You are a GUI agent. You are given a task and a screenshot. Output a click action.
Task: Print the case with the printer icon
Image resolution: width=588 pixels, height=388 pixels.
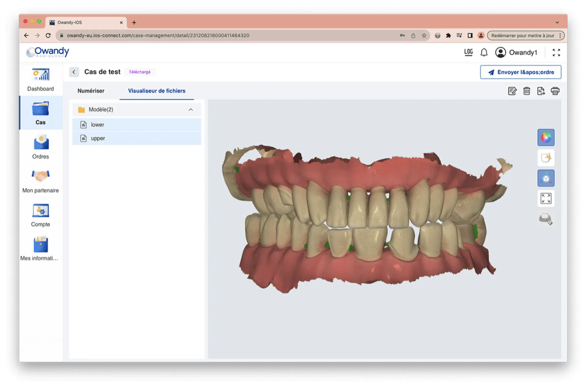(x=555, y=91)
